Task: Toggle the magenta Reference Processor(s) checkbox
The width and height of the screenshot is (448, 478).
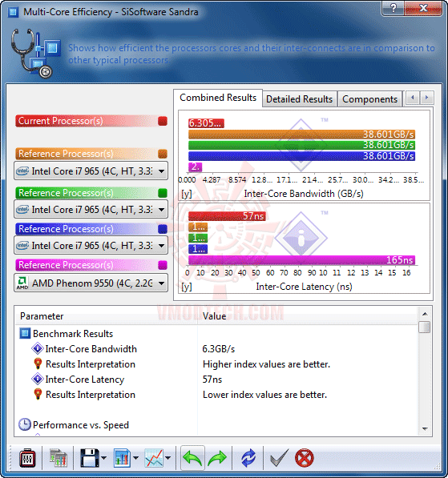Action: pyautogui.click(x=163, y=265)
